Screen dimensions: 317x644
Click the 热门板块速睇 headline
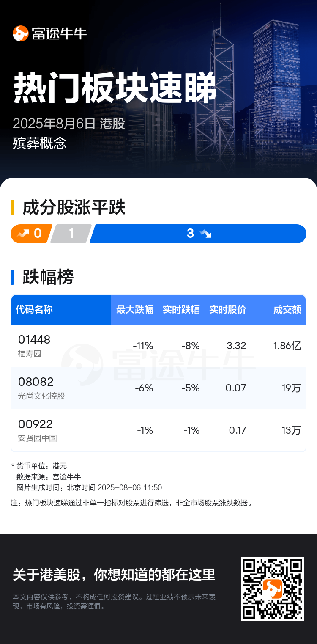tap(115, 88)
